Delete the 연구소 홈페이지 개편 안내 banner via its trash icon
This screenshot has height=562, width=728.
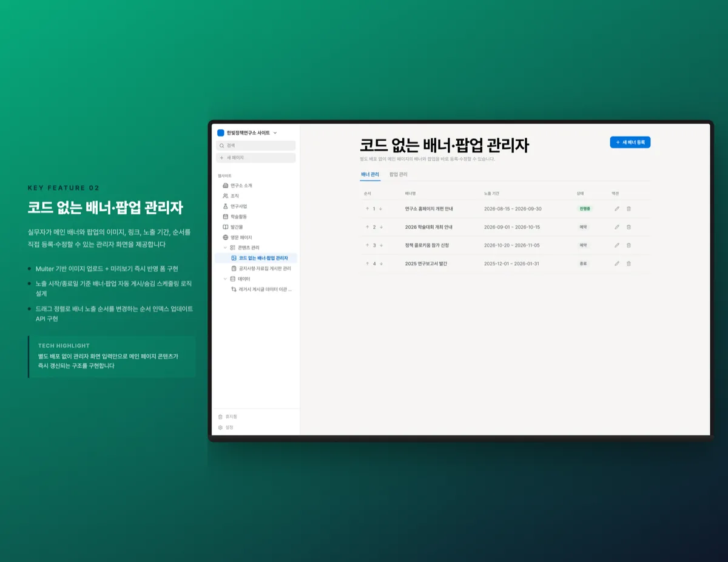(629, 209)
